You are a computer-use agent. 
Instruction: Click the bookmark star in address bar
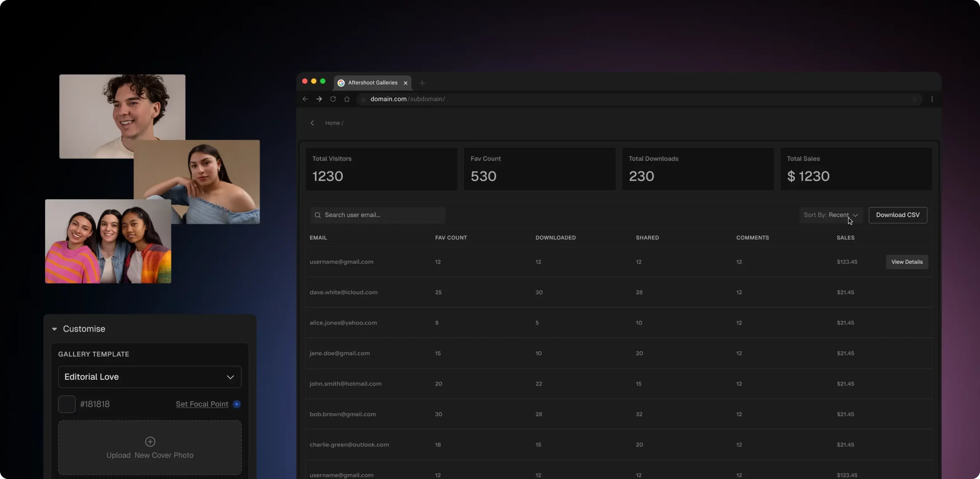point(915,99)
